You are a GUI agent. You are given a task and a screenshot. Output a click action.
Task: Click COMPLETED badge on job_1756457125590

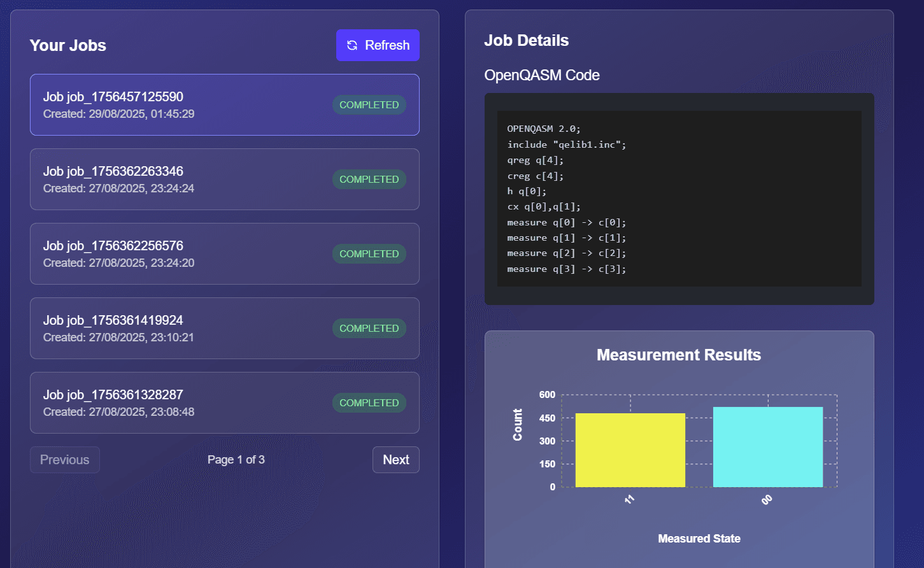point(369,105)
